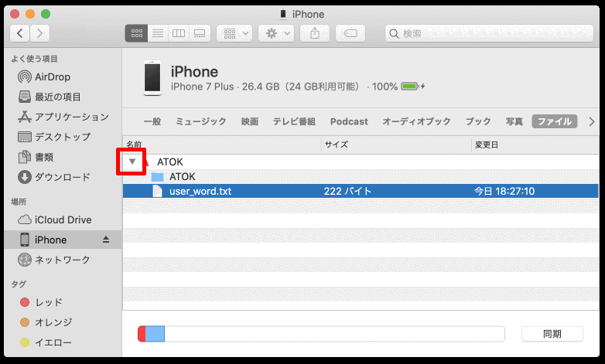Open the group-by arrangement dropdown
This screenshot has width=605, height=364.
click(x=234, y=33)
